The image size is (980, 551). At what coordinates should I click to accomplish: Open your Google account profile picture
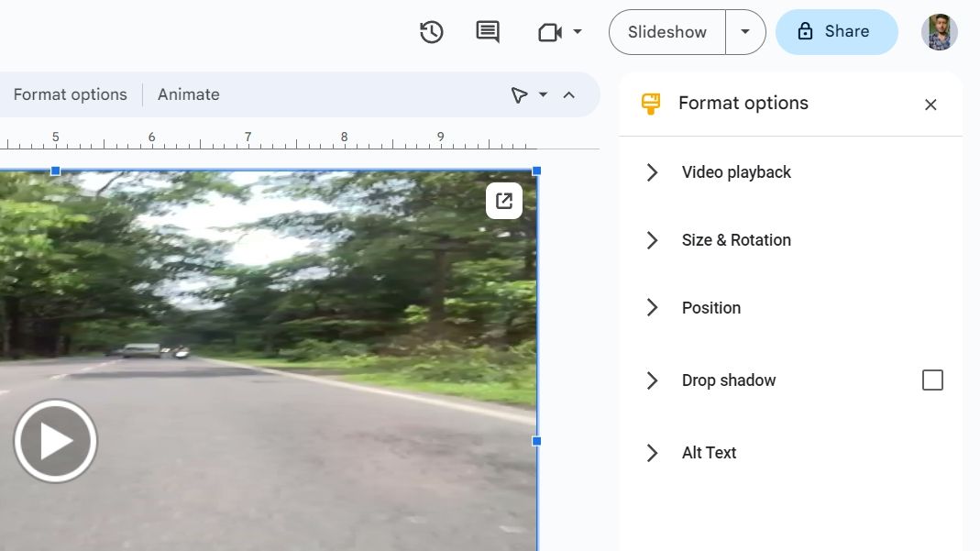coord(939,31)
